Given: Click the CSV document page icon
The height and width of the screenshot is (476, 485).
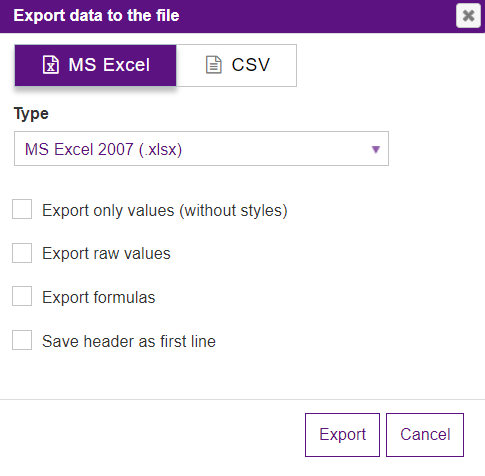Looking at the screenshot, I should tap(213, 65).
